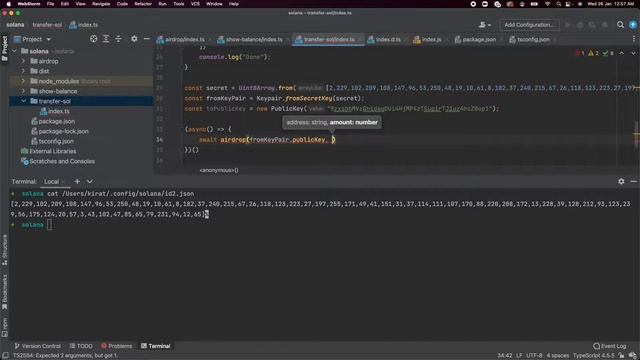Open the Refactor menu
Image resolution: width=640 pixels, height=360 pixels.
click(143, 4)
